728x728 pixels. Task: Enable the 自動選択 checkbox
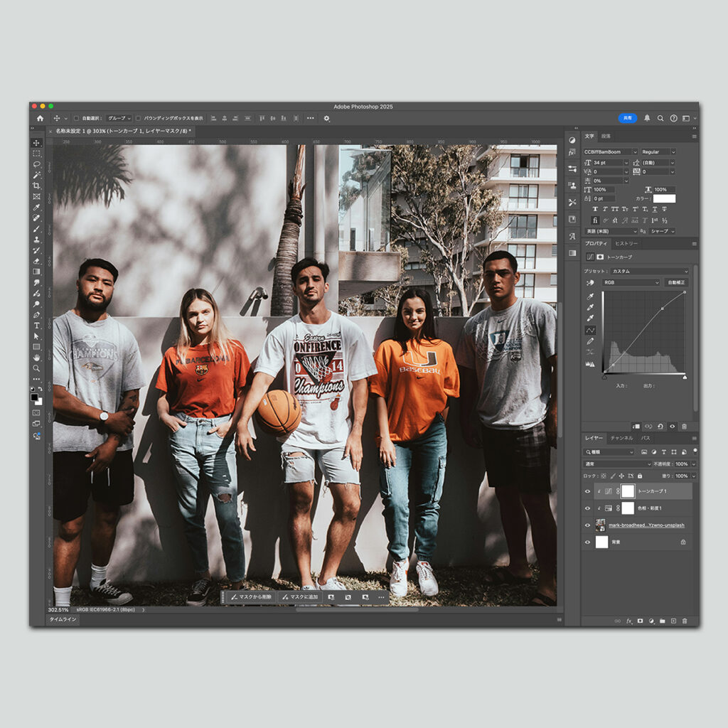pyautogui.click(x=76, y=119)
